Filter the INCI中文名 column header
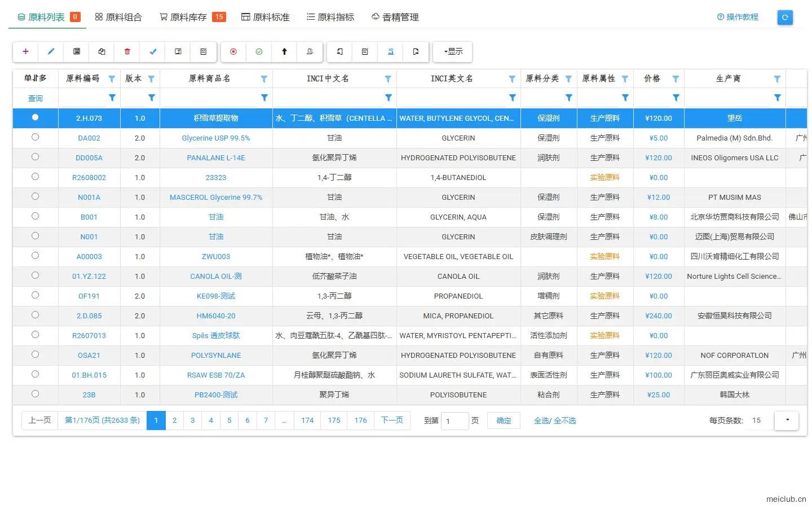The height and width of the screenshot is (508, 812). click(x=388, y=79)
